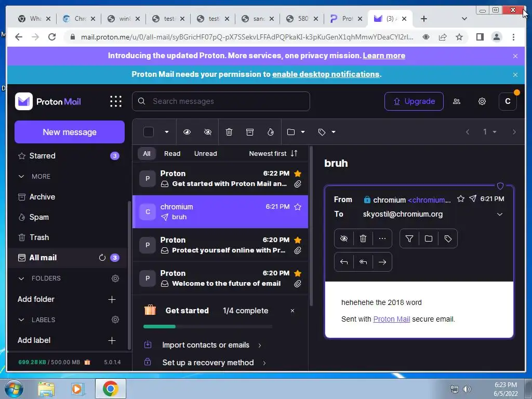
Task: Open the contacts icon beside Upgrade
Action: pos(457,101)
